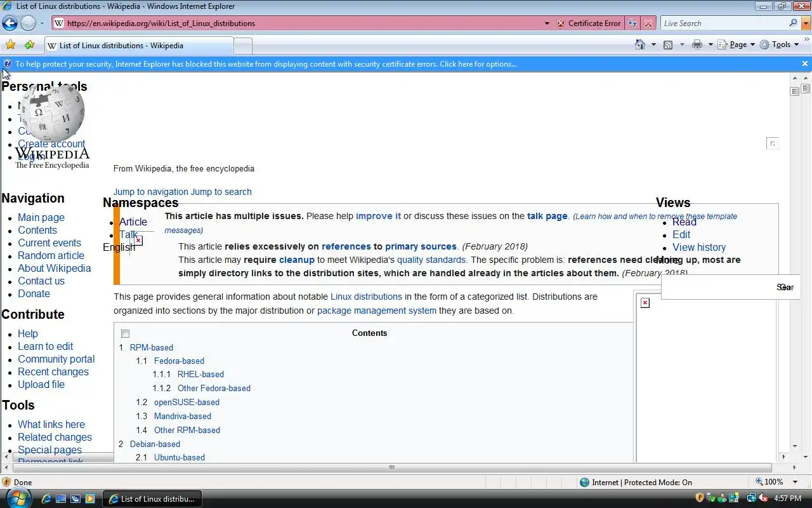Click the browser Back arrow button

(10, 23)
